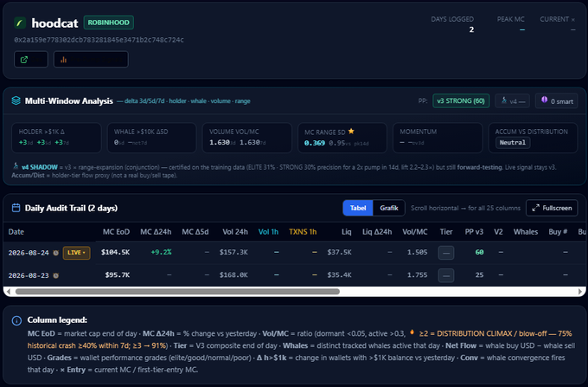Click the VOLUME VOL/MC card
Viewport: 588px width, 387px height.
click(x=247, y=138)
